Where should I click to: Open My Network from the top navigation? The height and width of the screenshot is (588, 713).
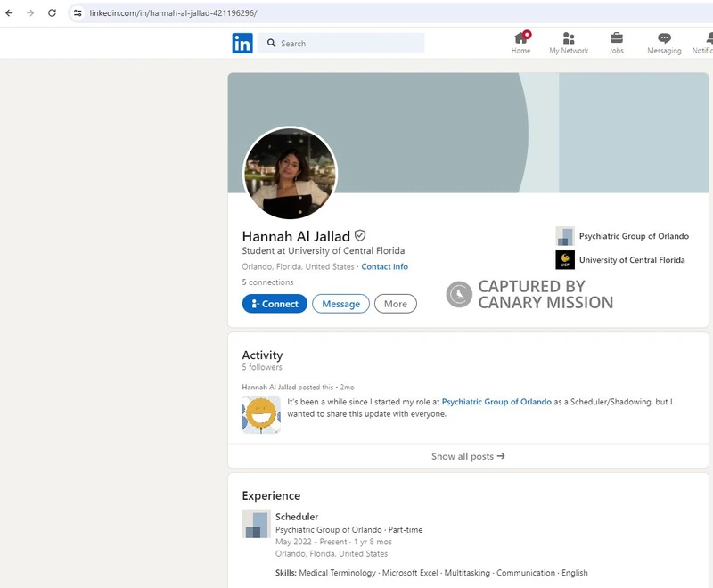pyautogui.click(x=569, y=43)
